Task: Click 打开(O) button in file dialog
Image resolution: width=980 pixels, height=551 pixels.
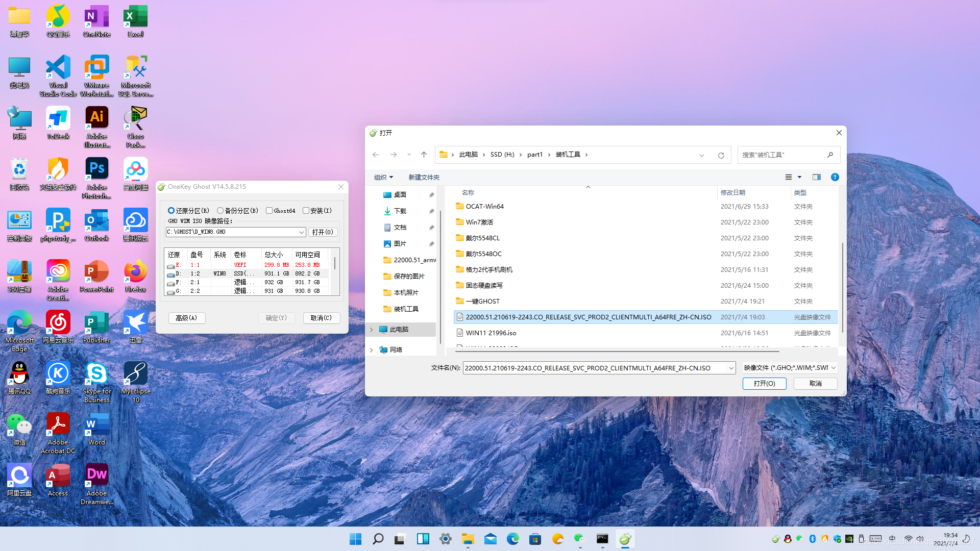Action: click(x=765, y=383)
